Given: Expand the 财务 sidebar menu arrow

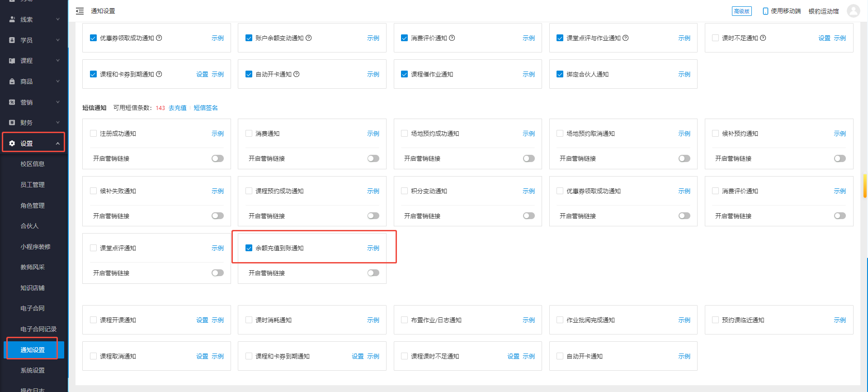Looking at the screenshot, I should pos(58,123).
